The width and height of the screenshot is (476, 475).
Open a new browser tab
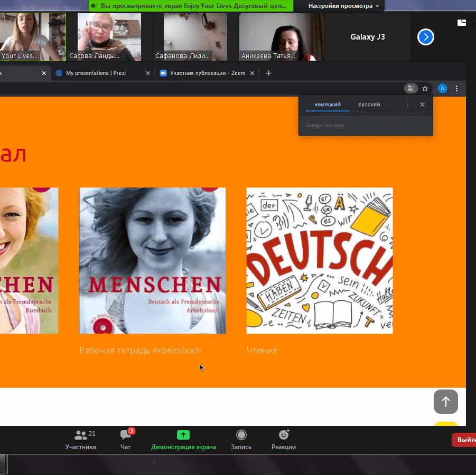pyautogui.click(x=268, y=73)
